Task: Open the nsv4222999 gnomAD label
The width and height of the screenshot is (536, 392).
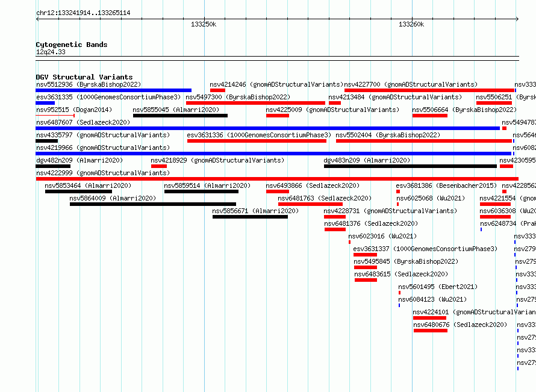Action: (103, 173)
